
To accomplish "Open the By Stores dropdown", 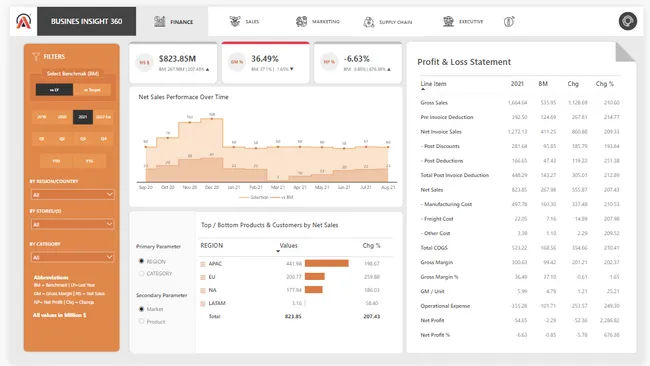I will point(73,224).
